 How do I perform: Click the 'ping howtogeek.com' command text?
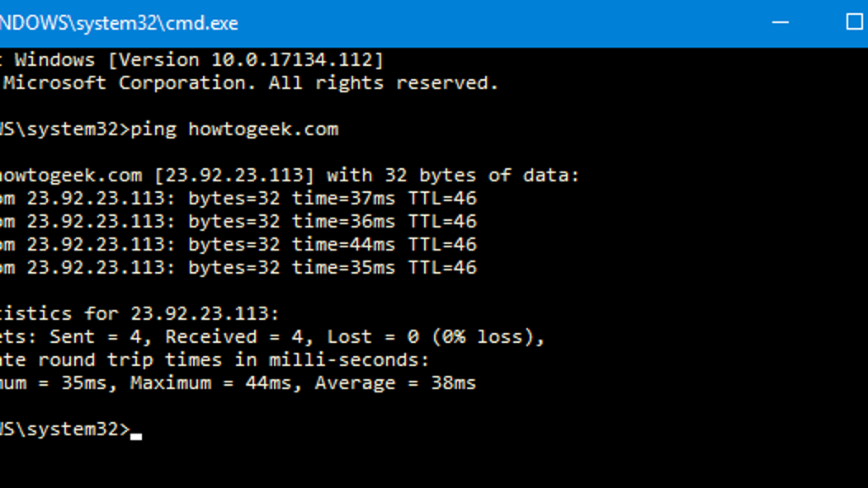[234, 129]
